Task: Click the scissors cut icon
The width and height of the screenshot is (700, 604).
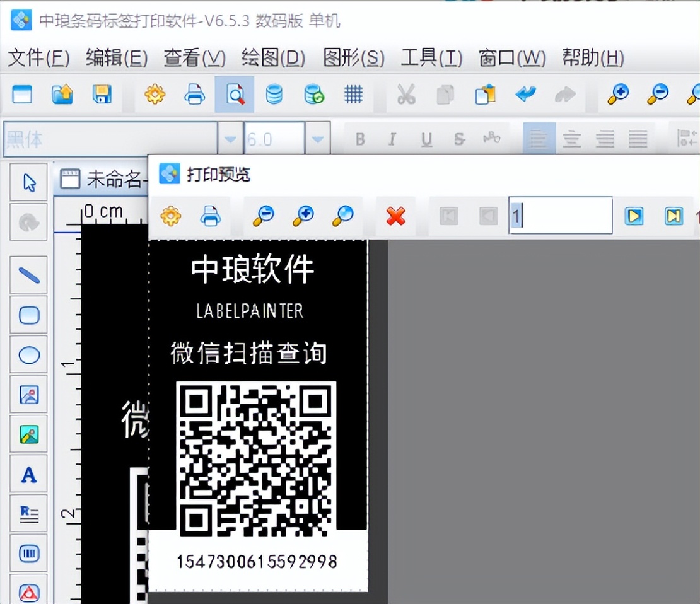Action: coord(406,94)
